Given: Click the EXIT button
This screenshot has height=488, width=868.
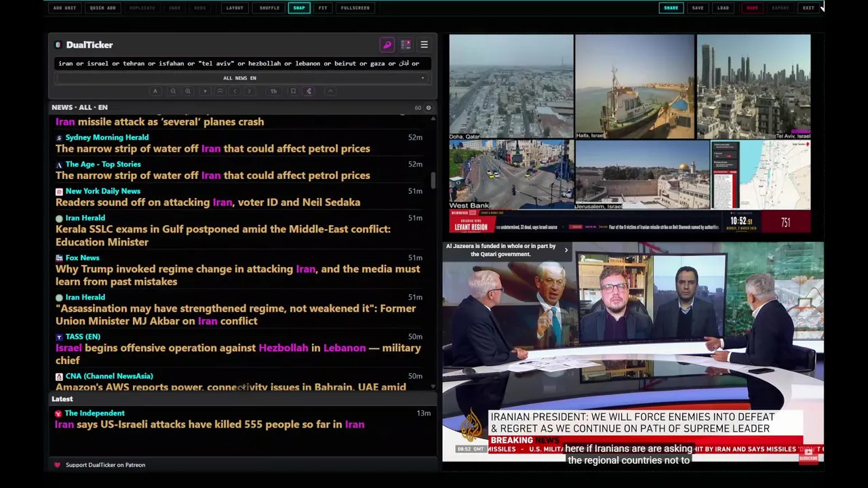Looking at the screenshot, I should [808, 8].
